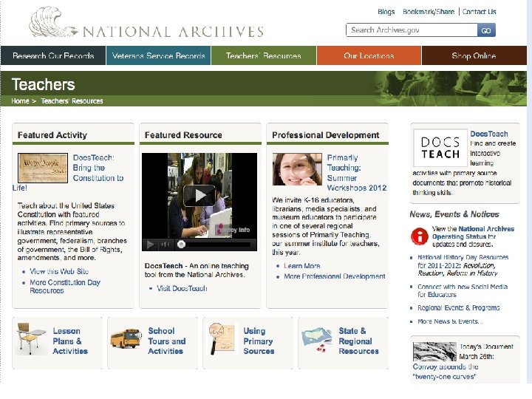Click Teachers' Resources breadcrumb link
Screen dimensions: 532x399
pyautogui.click(x=72, y=101)
